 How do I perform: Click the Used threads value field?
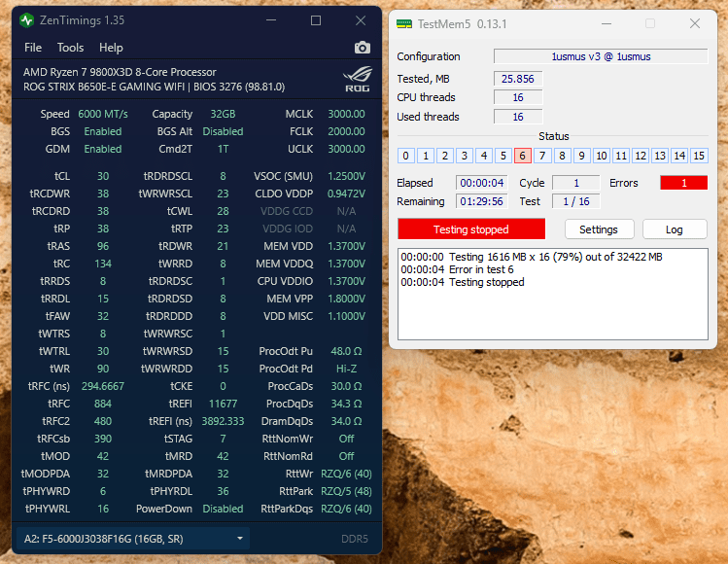pos(518,117)
